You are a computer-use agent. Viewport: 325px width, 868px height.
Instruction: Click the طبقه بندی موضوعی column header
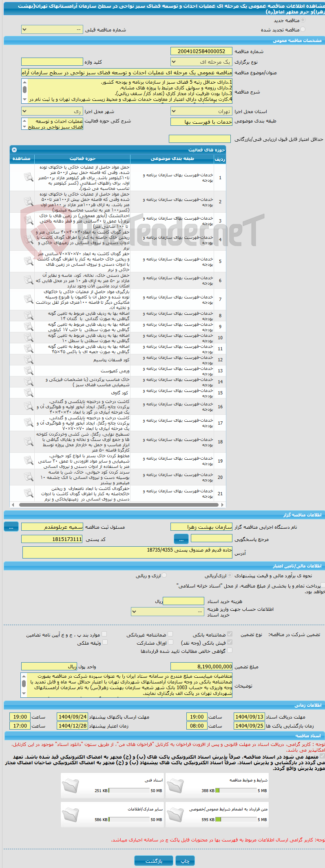pyautogui.click(x=172, y=159)
